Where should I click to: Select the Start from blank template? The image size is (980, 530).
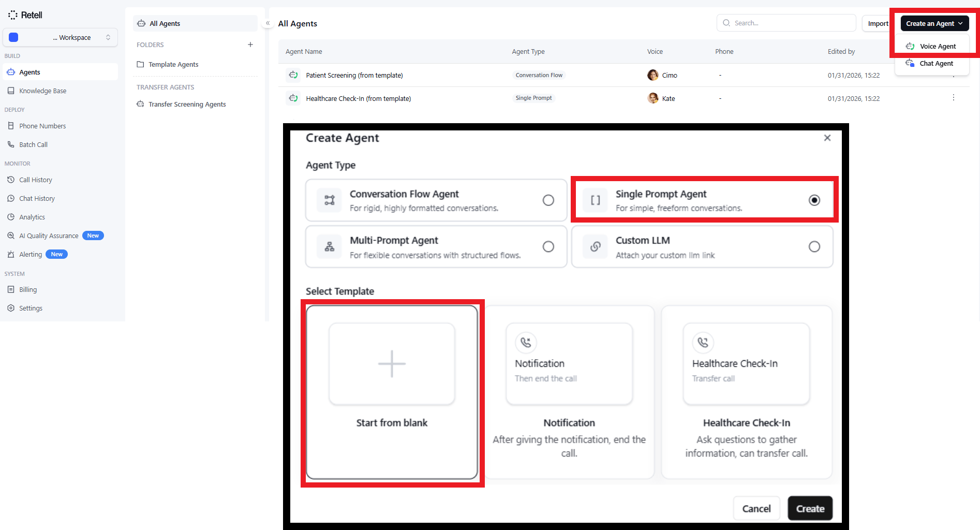click(392, 392)
